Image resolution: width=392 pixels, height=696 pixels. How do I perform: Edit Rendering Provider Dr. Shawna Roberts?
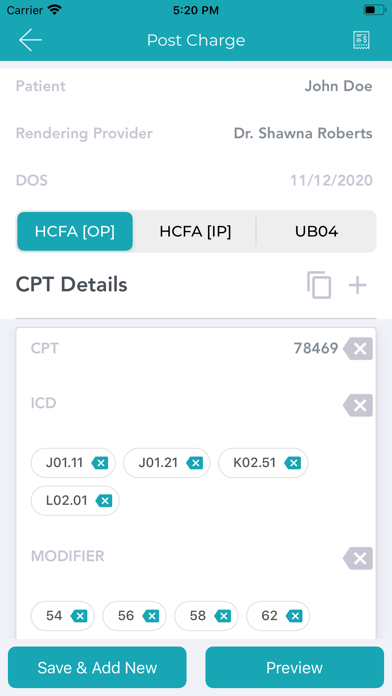(x=303, y=133)
